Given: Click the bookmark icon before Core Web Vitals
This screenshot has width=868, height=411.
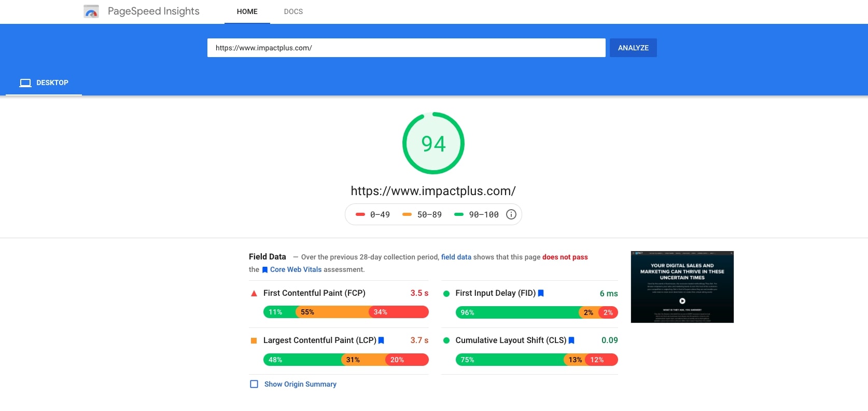Looking at the screenshot, I should tap(265, 270).
